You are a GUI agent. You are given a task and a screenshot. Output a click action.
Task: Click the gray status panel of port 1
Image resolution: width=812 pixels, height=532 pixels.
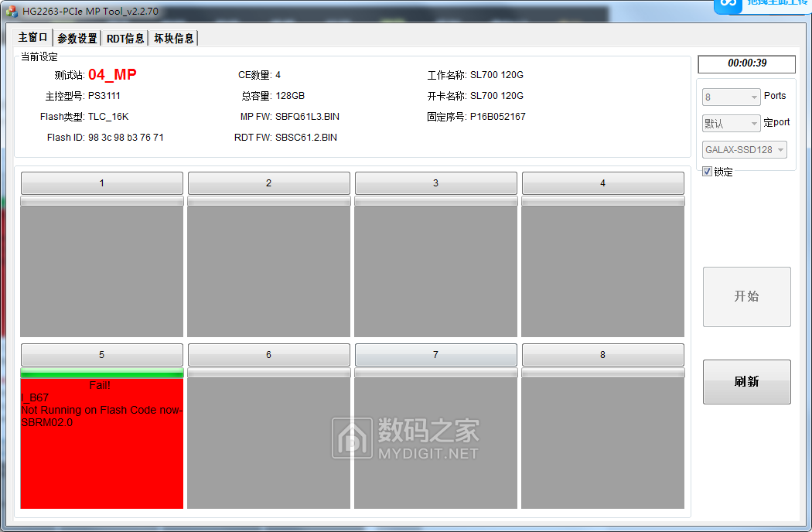click(x=102, y=271)
